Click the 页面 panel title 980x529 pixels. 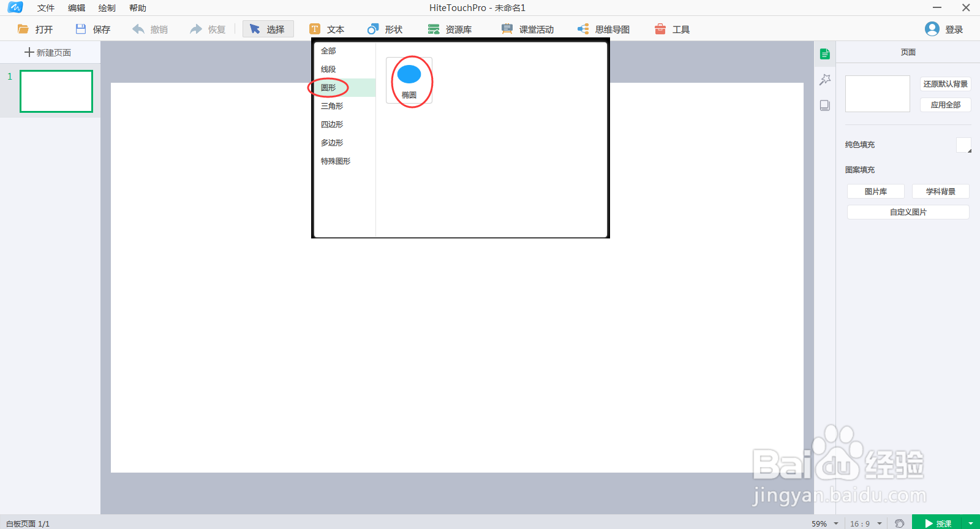tap(908, 52)
